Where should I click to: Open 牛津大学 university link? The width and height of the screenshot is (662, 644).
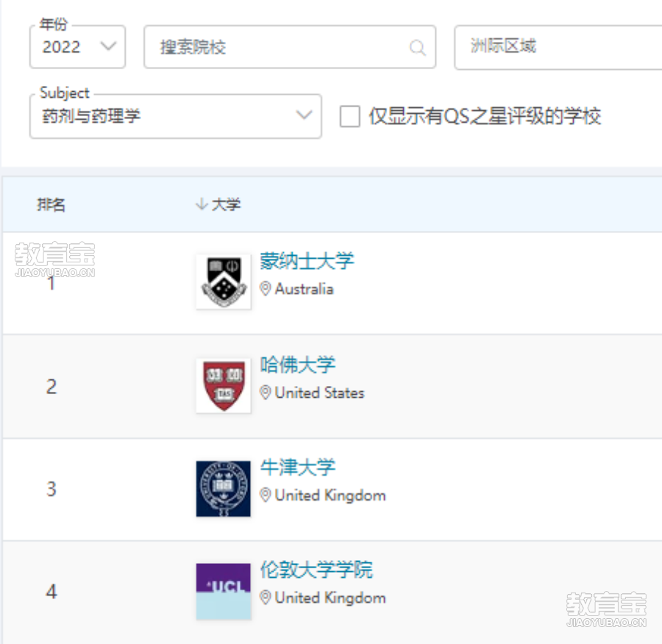click(x=298, y=467)
